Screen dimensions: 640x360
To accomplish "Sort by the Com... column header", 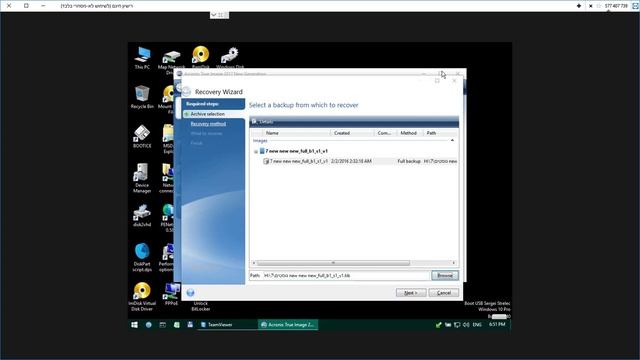I will point(386,133).
